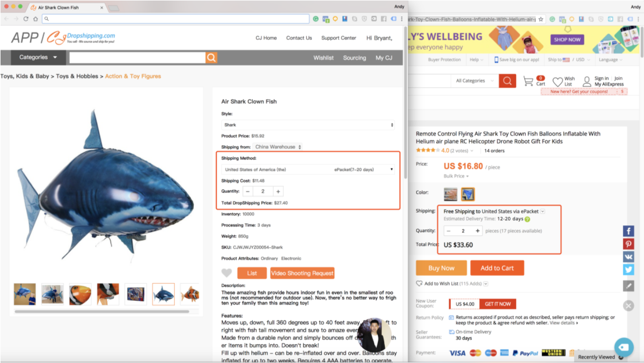Share product via Pinterest icon
The height and width of the screenshot is (363, 644).
click(x=628, y=244)
